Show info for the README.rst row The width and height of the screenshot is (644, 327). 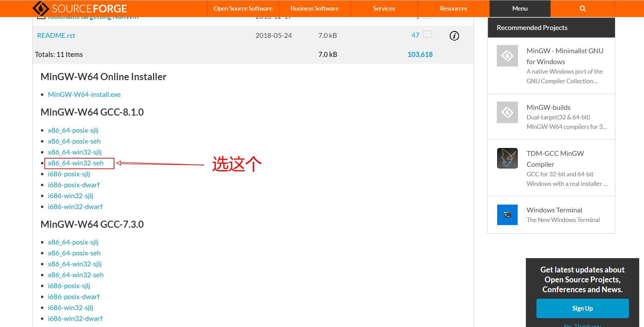coord(454,35)
